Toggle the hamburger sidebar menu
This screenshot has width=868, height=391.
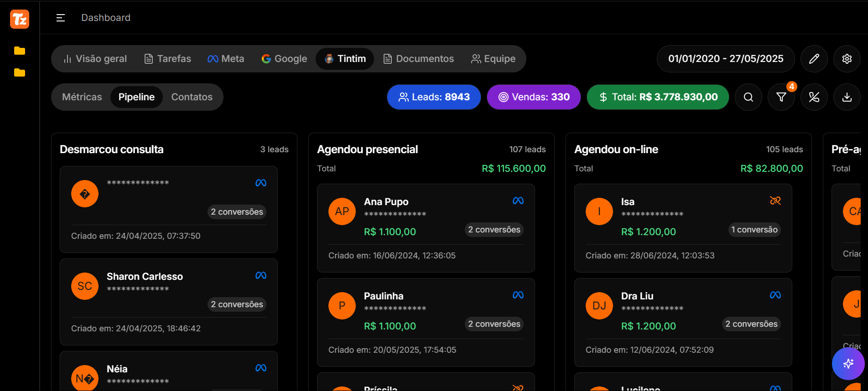[61, 18]
